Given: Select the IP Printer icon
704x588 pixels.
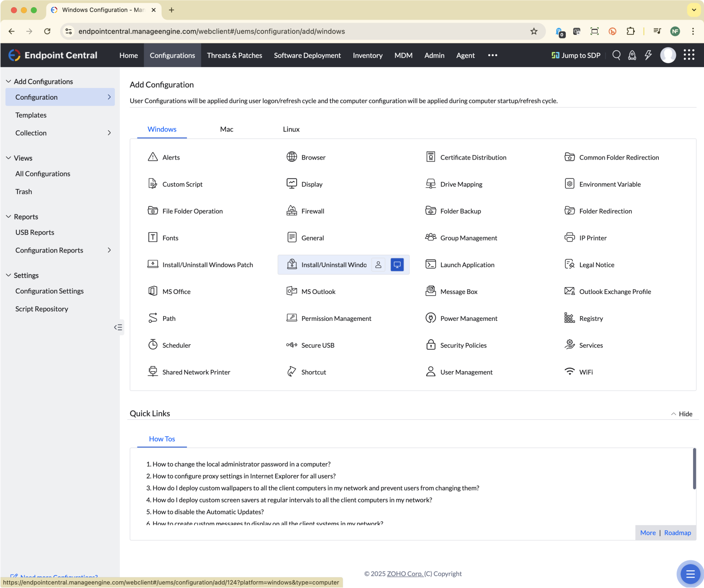Looking at the screenshot, I should 569,237.
